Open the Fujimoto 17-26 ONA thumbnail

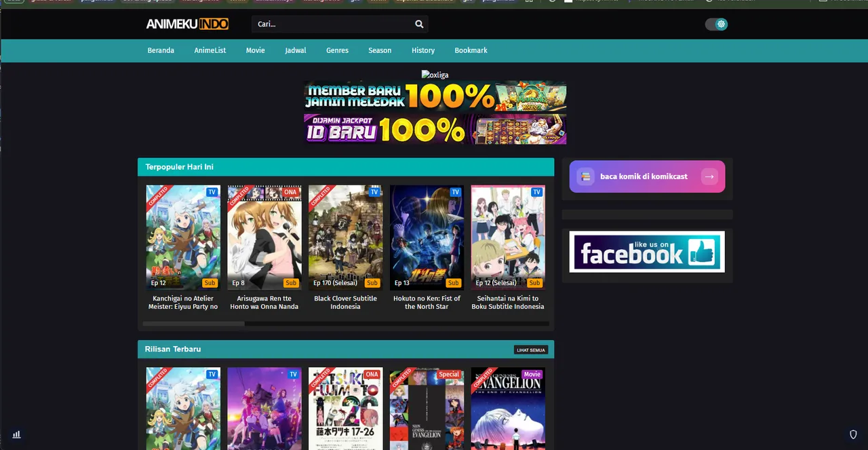pos(345,409)
